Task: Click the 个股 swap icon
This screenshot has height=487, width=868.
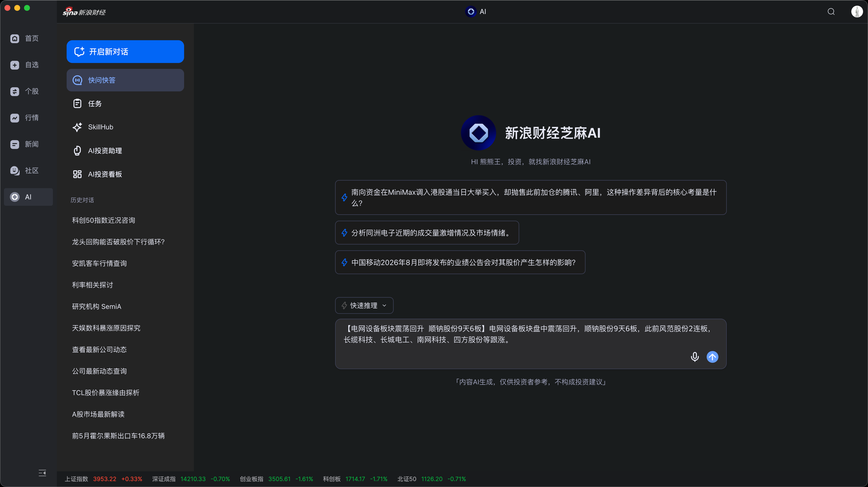Action: coord(15,91)
